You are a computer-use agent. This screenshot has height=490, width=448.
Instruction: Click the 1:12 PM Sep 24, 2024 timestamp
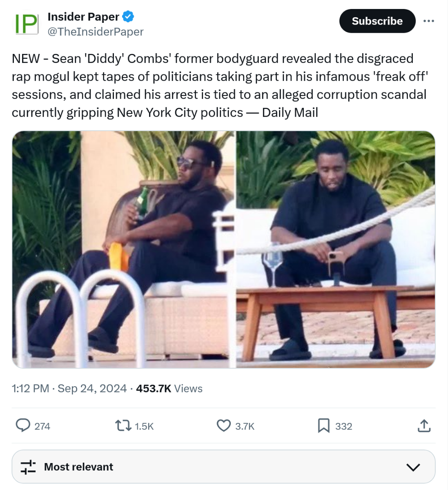(x=69, y=388)
